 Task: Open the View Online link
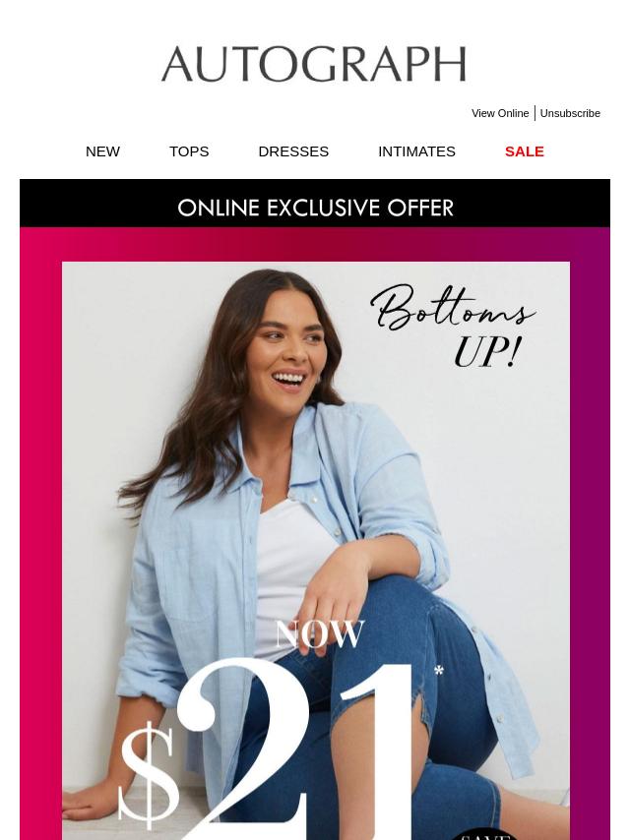click(500, 113)
